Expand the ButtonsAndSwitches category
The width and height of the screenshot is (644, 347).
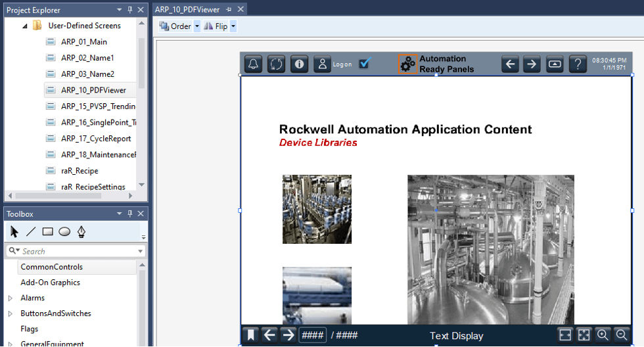click(x=11, y=313)
